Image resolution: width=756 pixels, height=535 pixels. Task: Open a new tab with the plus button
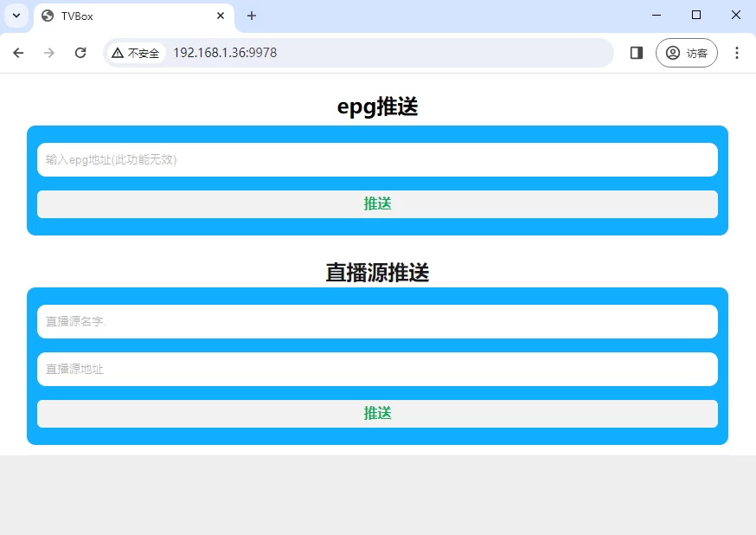click(x=251, y=15)
